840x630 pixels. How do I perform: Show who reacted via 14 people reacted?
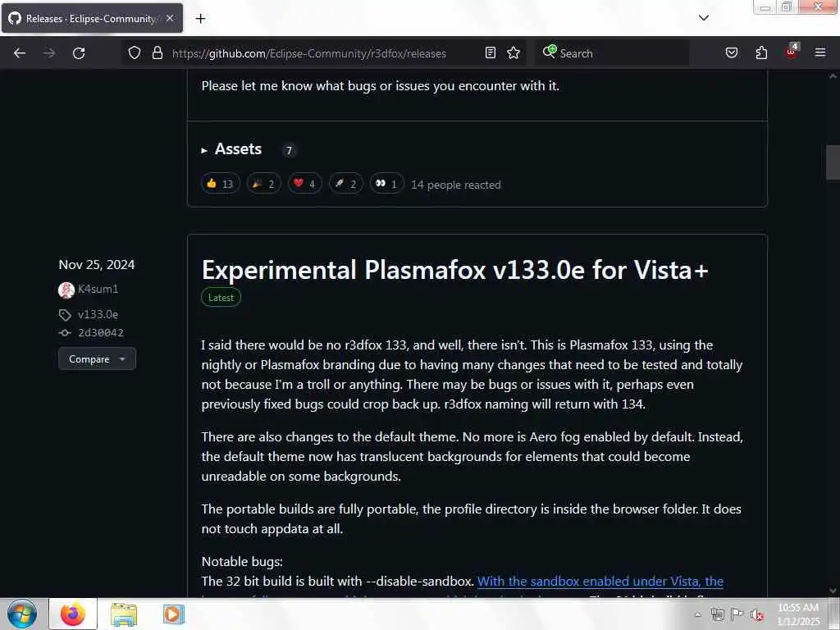click(456, 185)
